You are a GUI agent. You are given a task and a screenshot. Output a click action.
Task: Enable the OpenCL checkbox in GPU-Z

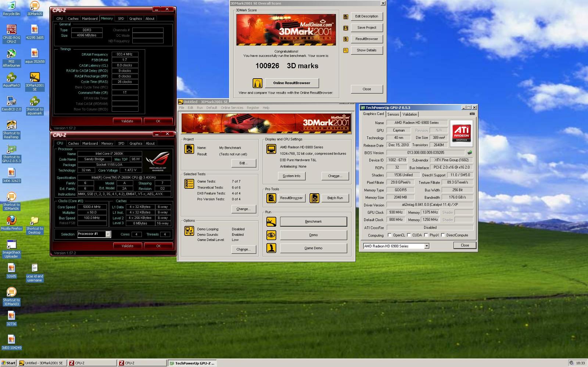(390, 235)
